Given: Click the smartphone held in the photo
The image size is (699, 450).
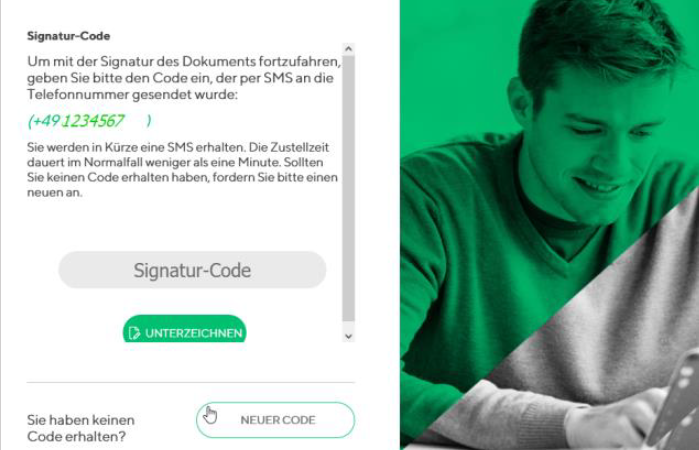Looking at the screenshot, I should click(677, 398).
